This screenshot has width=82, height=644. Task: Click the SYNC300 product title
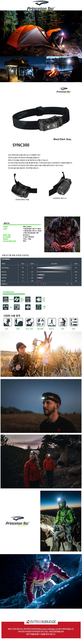tap(21, 145)
